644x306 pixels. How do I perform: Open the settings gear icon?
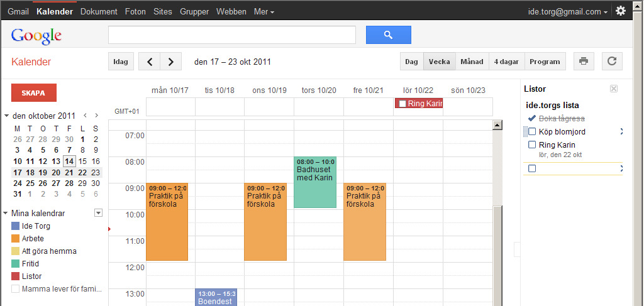[x=621, y=11]
